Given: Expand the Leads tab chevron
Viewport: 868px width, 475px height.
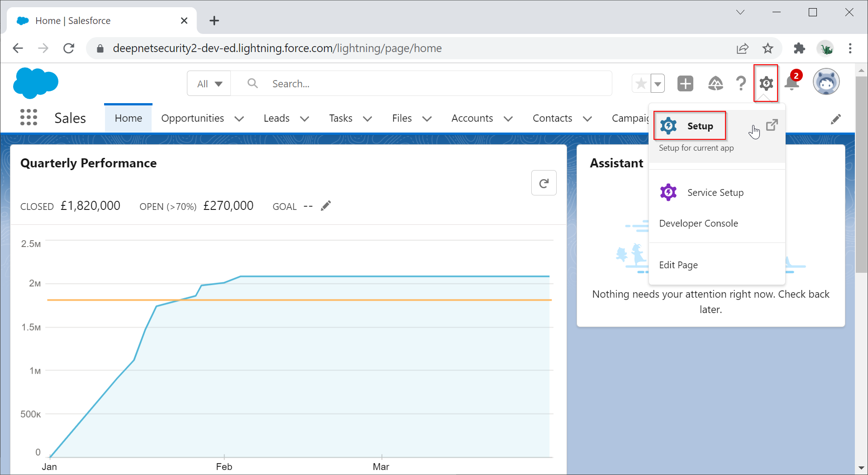Looking at the screenshot, I should (x=305, y=119).
